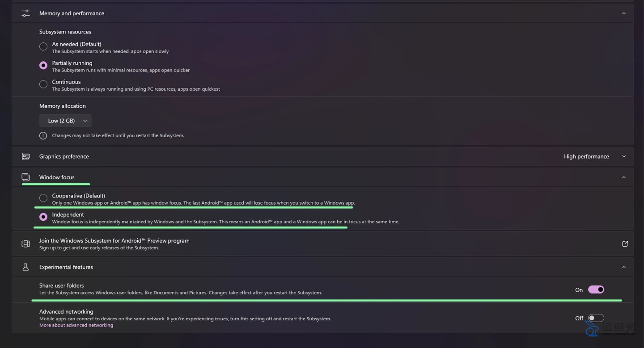Open More about advanced networking link
Image resolution: width=644 pixels, height=348 pixels.
[x=76, y=325]
